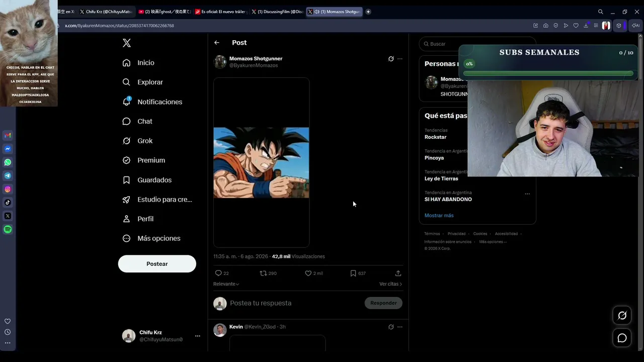The image size is (644, 362).
Task: Open history clock in the browser sidebar
Action: coord(8,332)
